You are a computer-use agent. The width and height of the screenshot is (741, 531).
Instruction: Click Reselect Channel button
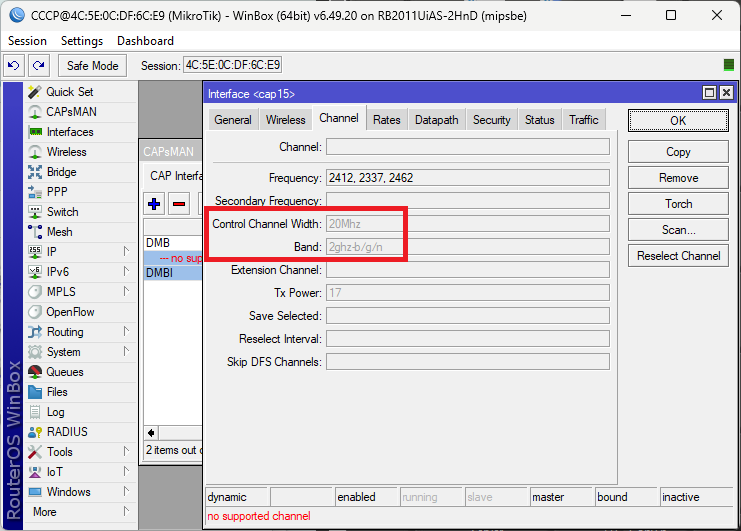tap(678, 256)
